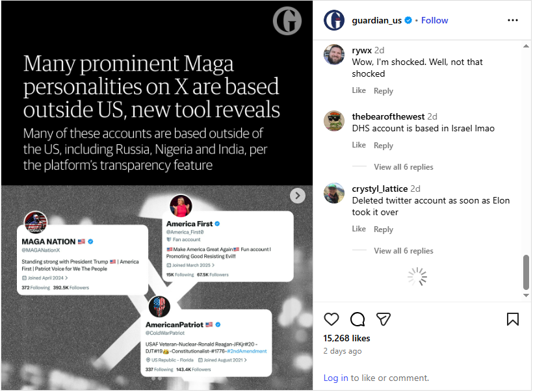
Task: Open guardian_us profile picture
Action: pyautogui.click(x=334, y=20)
